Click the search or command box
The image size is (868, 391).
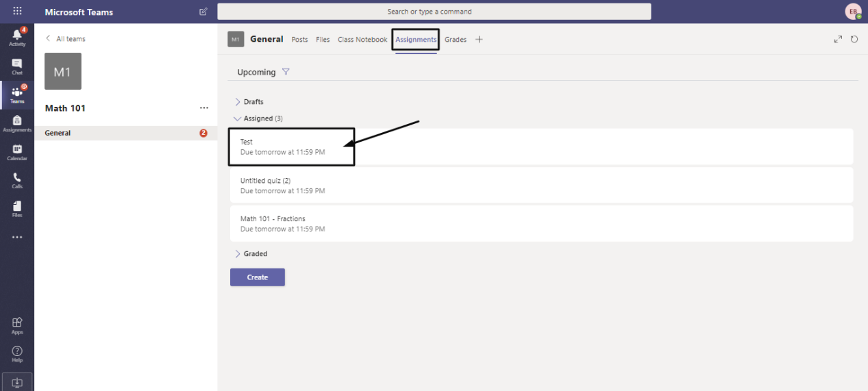[x=434, y=12]
